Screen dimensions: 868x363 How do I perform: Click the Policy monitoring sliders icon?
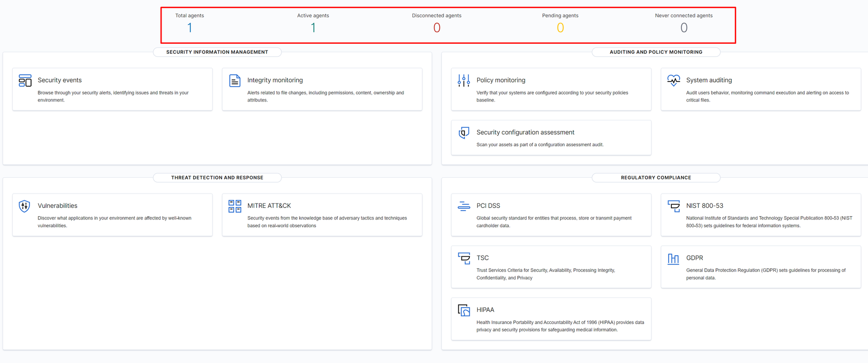coord(463,80)
